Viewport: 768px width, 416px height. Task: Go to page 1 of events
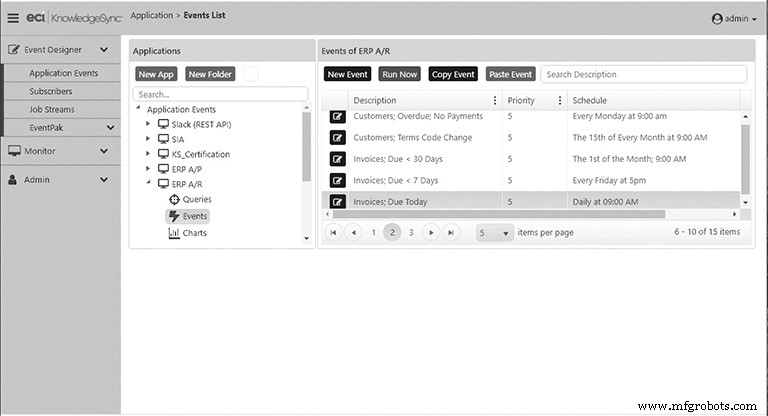click(374, 233)
